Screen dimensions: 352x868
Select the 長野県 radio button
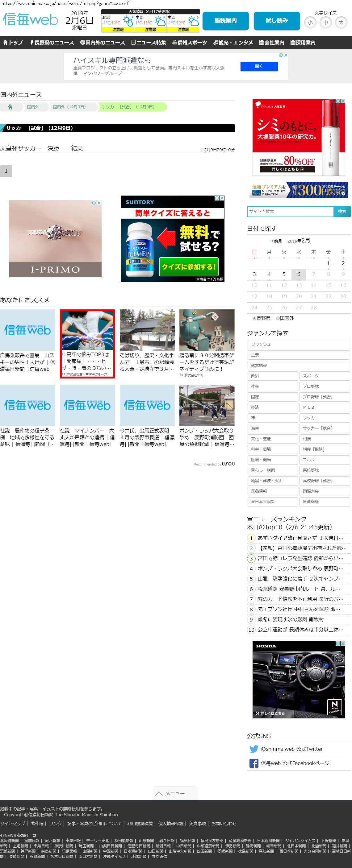pyautogui.click(x=254, y=318)
